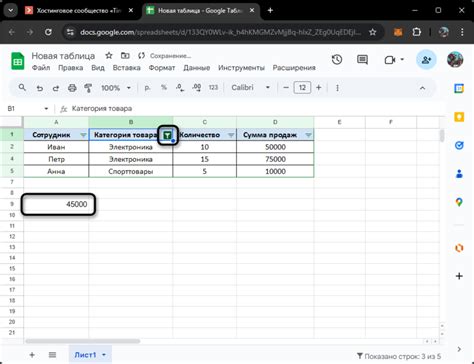474x364 pixels.
Task: Add a new sheet with plus button
Action: point(32,355)
